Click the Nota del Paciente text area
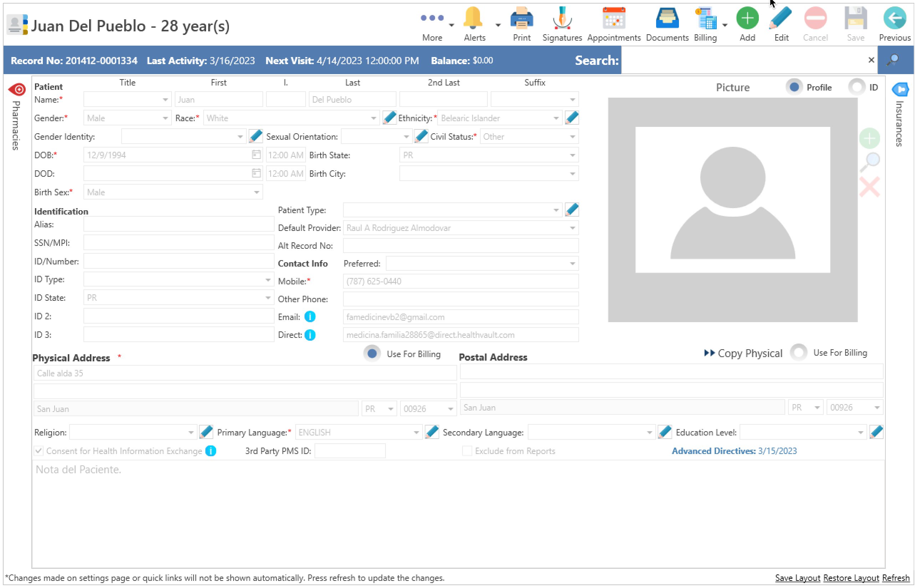Image resolution: width=915 pixels, height=588 pixels. 458,514
